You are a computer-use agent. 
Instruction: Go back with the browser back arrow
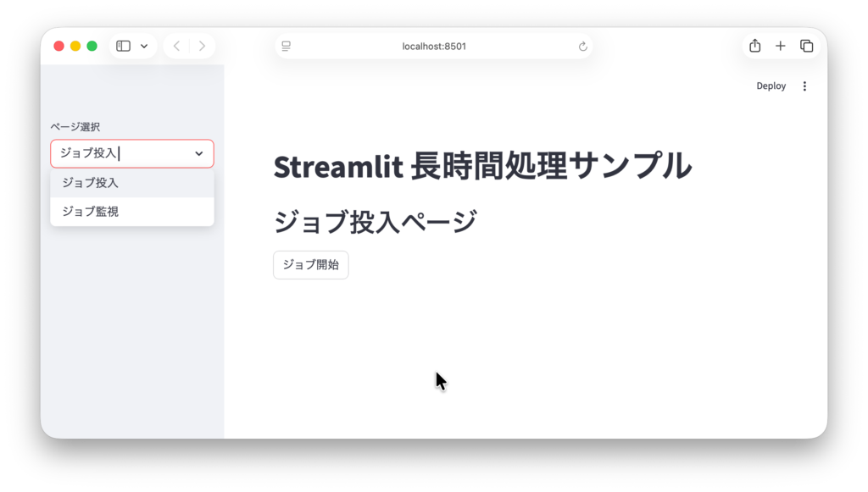pos(176,46)
